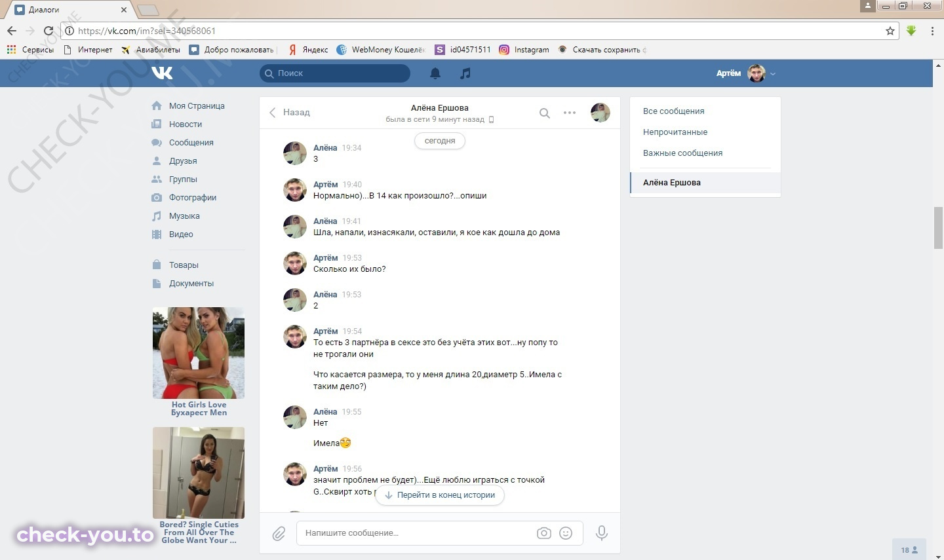Close the Диалоги browser tab
Image resolution: width=944 pixels, height=560 pixels.
pyautogui.click(x=124, y=10)
